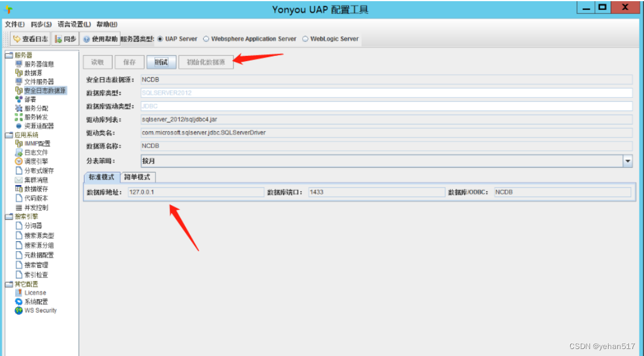644x356 pixels.
Task: Open the 文件(F) menu
Action: pos(15,24)
